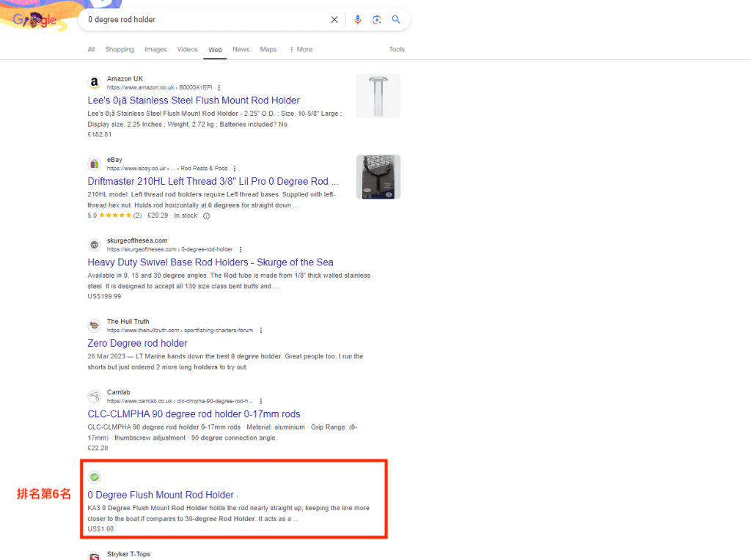Open the Tools options
The width and height of the screenshot is (751, 560).
[x=397, y=49]
